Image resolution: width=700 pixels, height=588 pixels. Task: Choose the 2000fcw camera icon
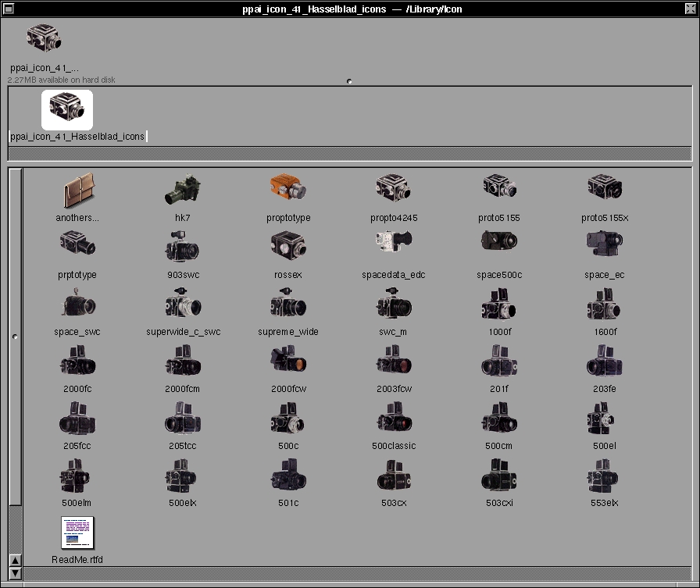288,360
